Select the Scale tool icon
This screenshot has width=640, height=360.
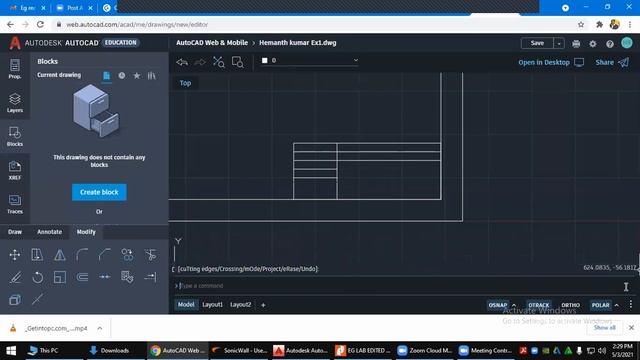pos(60,277)
